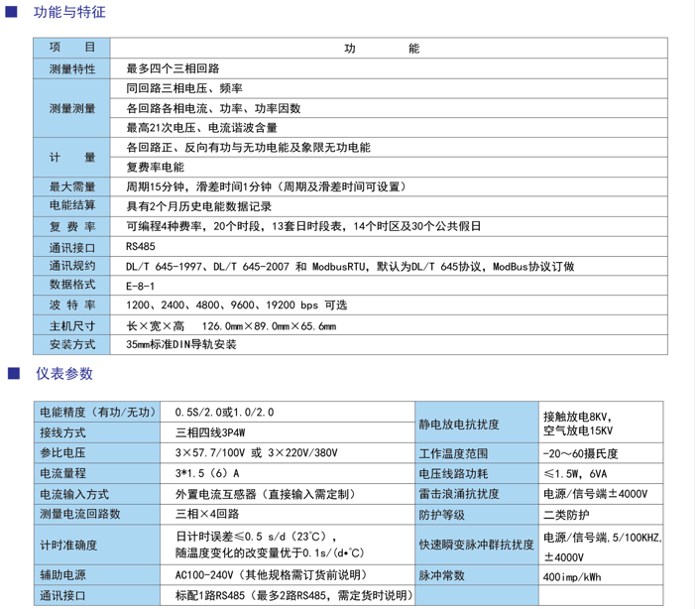Viewport: 700px width, 609px height.
Task: Click the 电压线路功耗 label
Action: 453,474
